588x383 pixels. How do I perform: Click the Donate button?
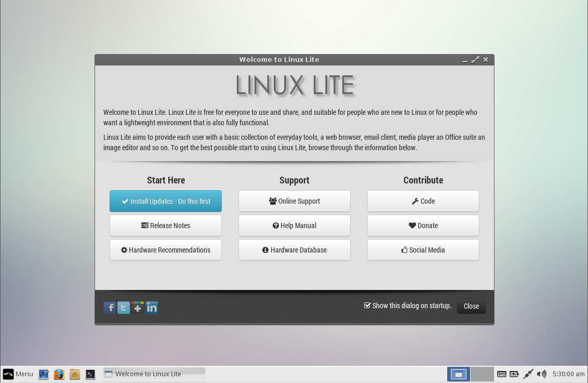click(x=423, y=226)
